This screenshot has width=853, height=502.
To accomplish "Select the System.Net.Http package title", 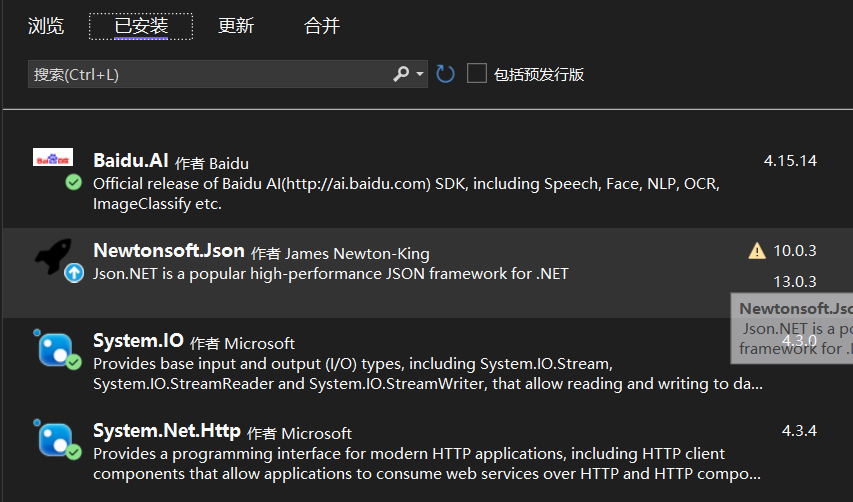I will 166,431.
